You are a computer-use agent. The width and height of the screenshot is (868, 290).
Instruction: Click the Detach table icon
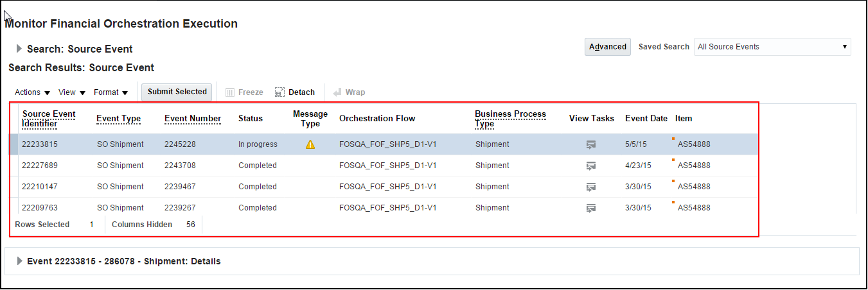[279, 92]
